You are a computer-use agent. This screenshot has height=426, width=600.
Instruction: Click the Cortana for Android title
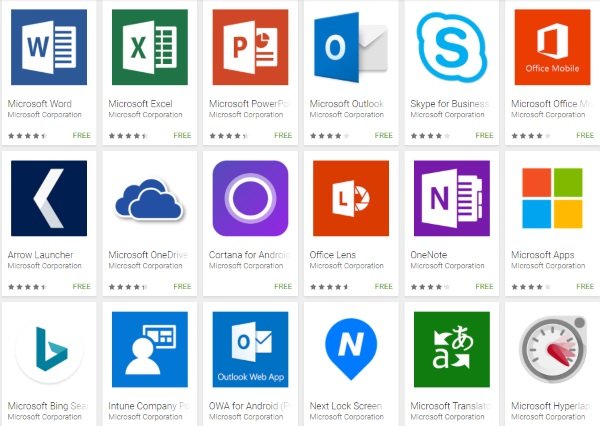249,255
